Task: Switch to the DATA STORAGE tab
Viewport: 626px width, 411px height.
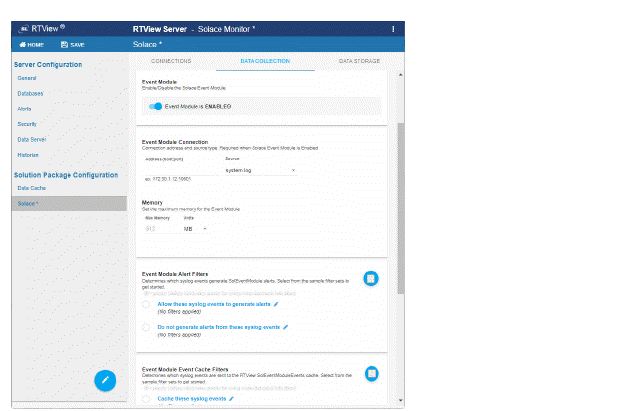Action: pyautogui.click(x=359, y=61)
